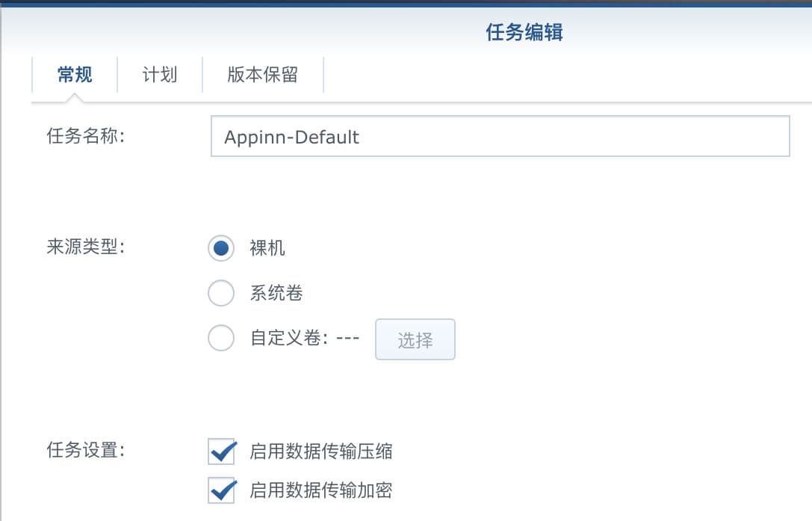Untick the 启用数据传输压缩 checkbox

pos(222,451)
